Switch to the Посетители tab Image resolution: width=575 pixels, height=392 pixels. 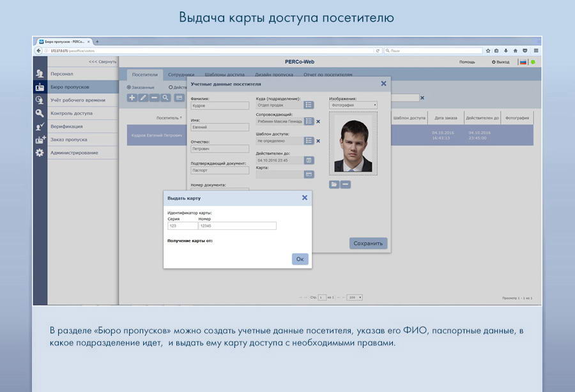click(145, 75)
